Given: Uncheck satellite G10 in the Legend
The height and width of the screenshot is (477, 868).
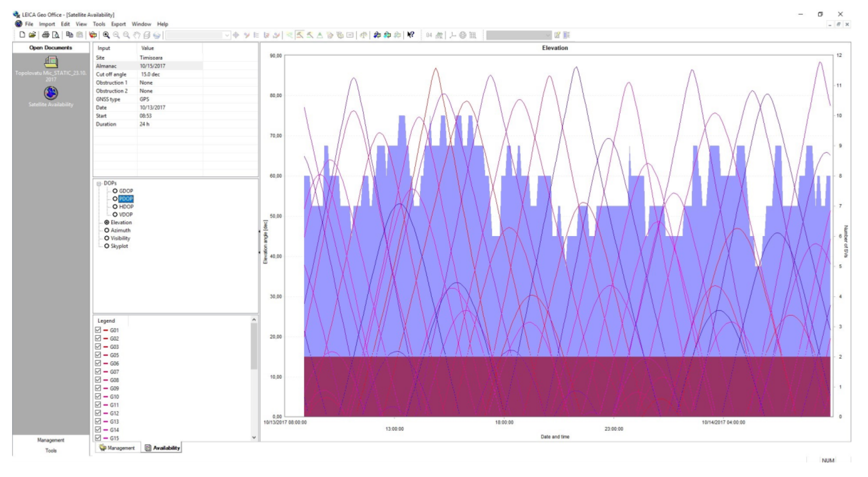Looking at the screenshot, I should pos(98,397).
